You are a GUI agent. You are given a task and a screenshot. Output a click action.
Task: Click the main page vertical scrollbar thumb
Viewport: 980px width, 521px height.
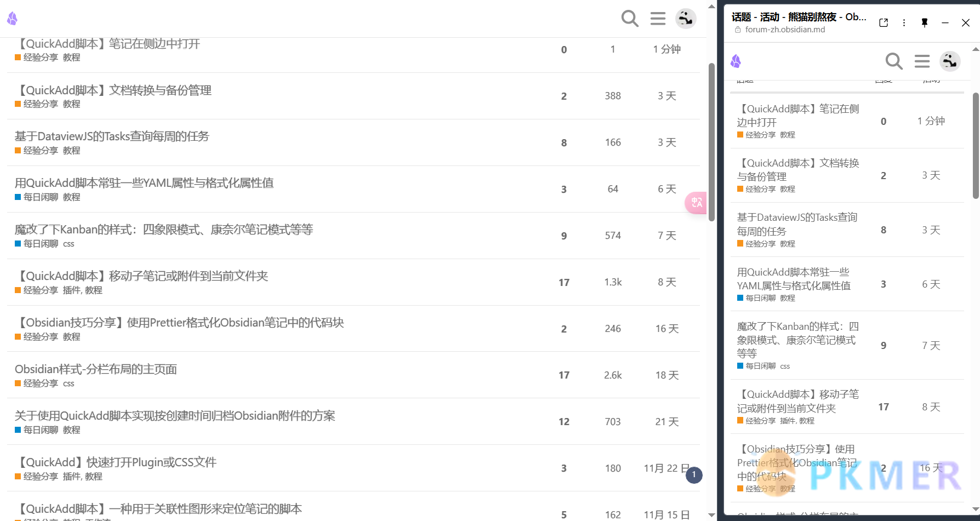coord(711,142)
